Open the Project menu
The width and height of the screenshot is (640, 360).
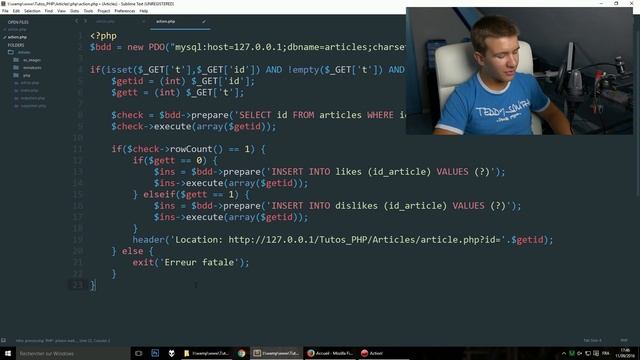point(104,11)
